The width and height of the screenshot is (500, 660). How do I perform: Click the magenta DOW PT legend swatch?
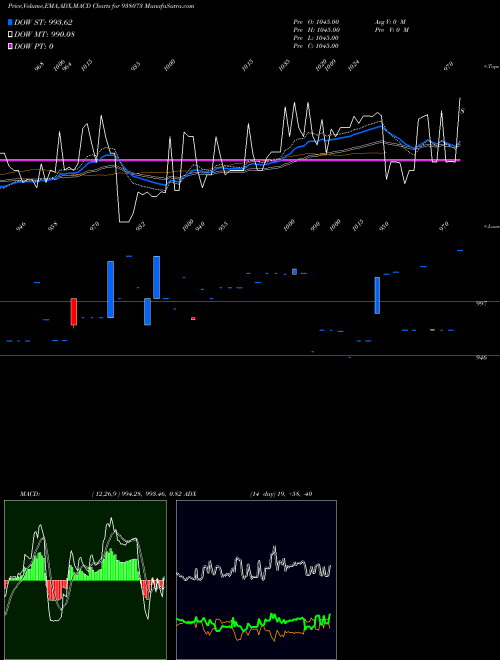10,46
